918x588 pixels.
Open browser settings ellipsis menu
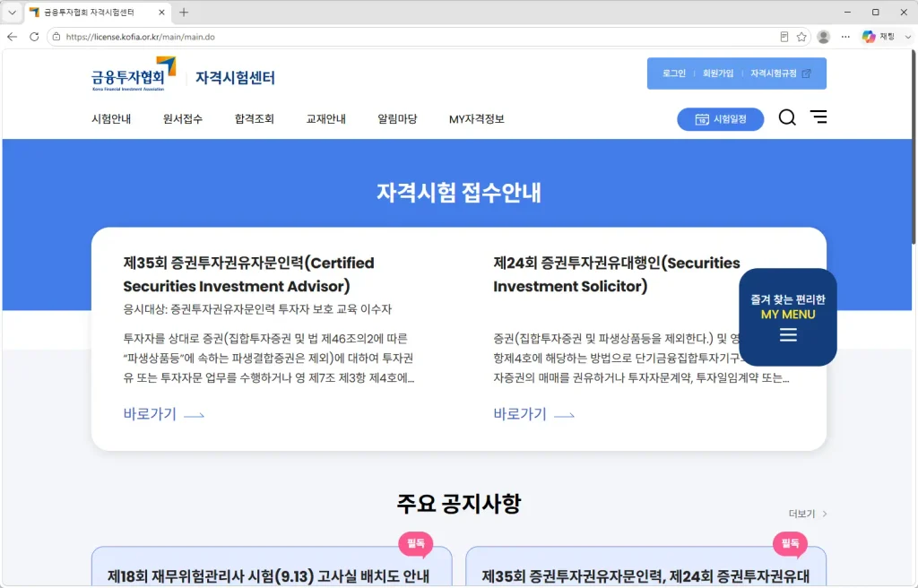click(x=845, y=37)
